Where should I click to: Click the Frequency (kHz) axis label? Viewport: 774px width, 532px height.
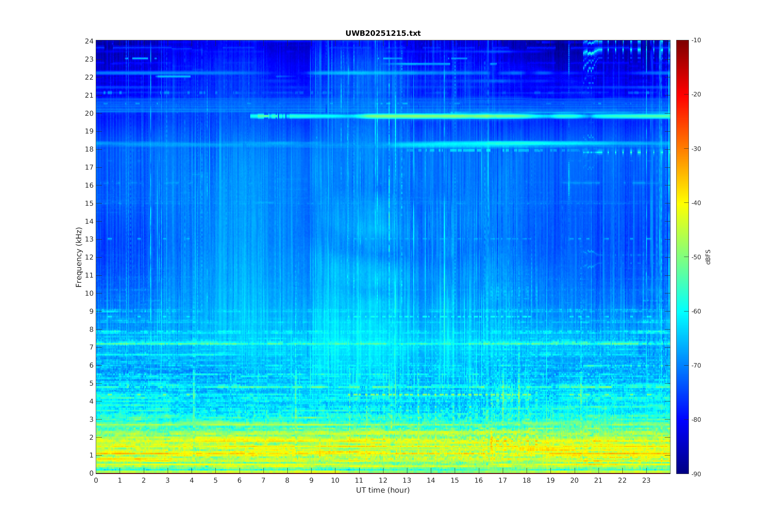click(x=78, y=257)
